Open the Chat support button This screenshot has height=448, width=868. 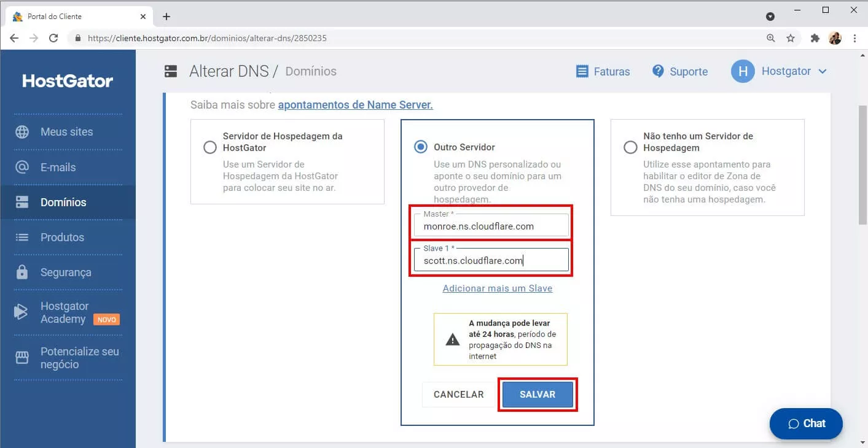806,423
